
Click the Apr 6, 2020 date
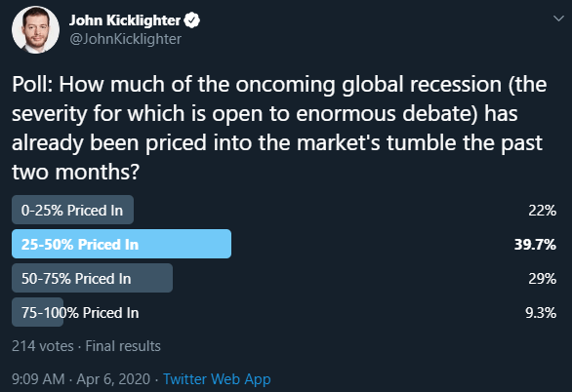coord(113,379)
